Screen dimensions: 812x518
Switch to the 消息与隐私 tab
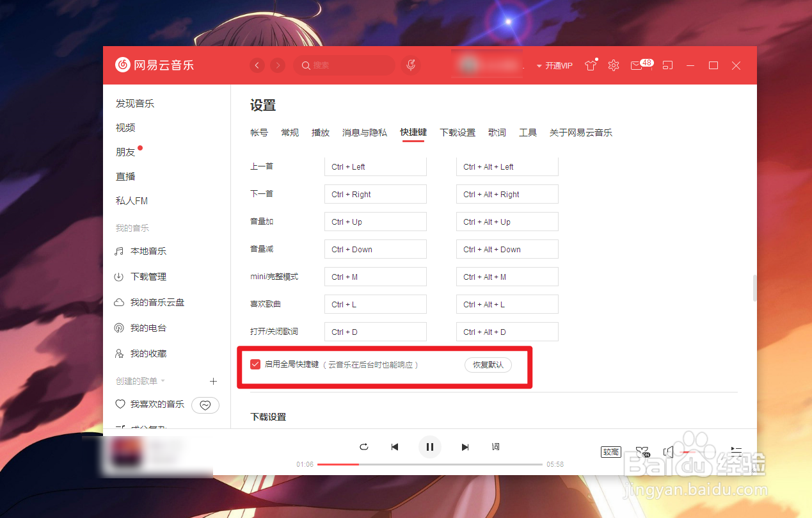coord(365,133)
